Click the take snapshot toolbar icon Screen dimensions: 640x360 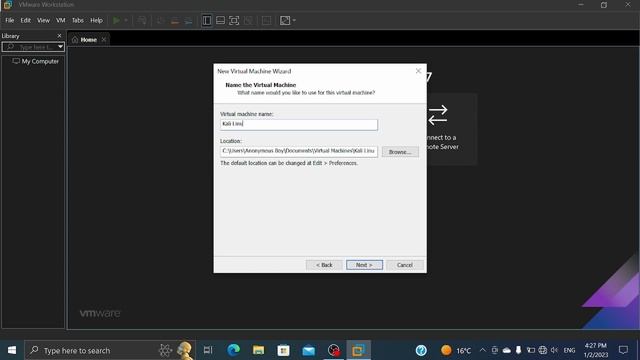[161, 20]
